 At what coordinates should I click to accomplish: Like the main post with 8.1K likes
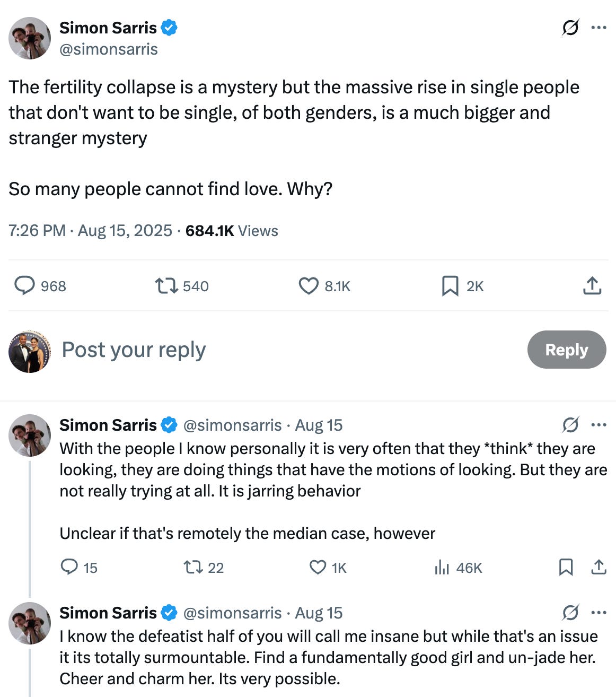coord(309,286)
